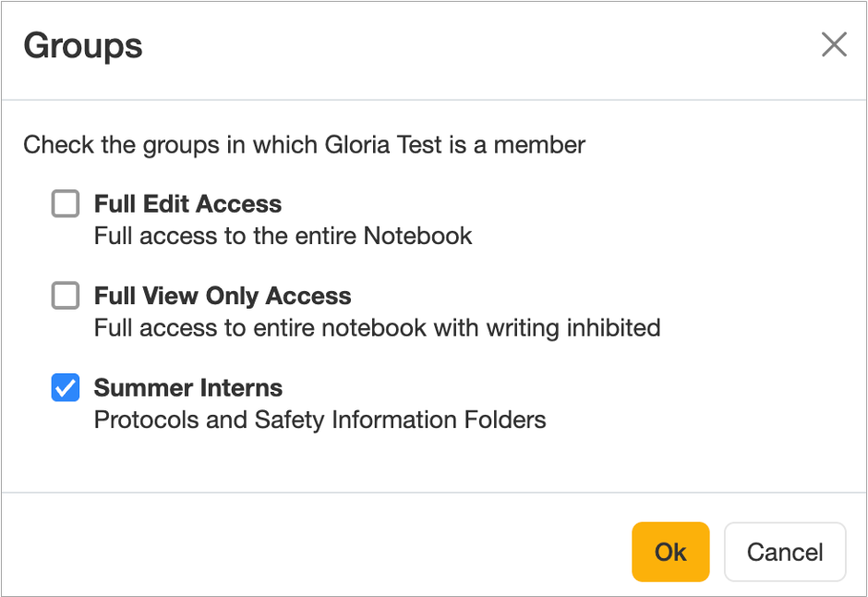The height and width of the screenshot is (597, 868).
Task: Dismiss the dialog using the Cancel button
Action: [785, 552]
